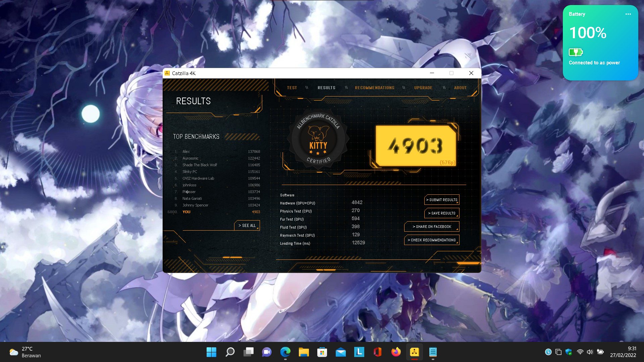Image resolution: width=644 pixels, height=362 pixels.
Task: Open Mail app from taskbar
Action: tap(341, 352)
